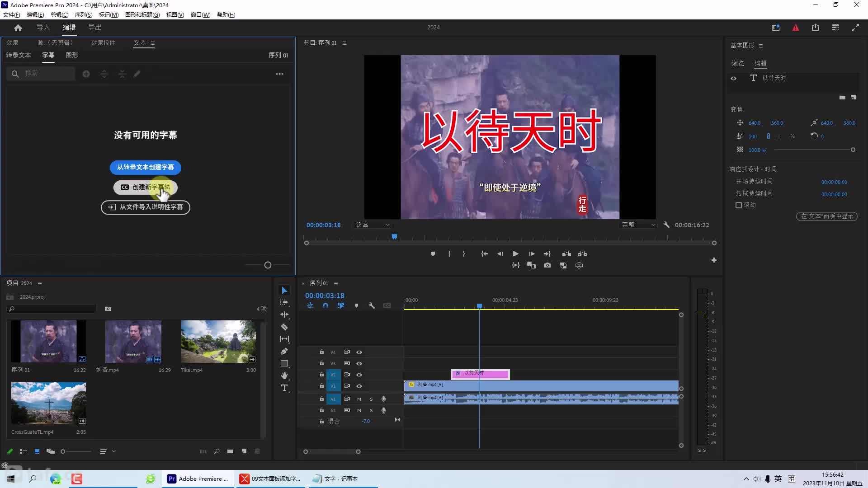Open the 剪辑(C) menu
868x488 pixels.
(59, 15)
